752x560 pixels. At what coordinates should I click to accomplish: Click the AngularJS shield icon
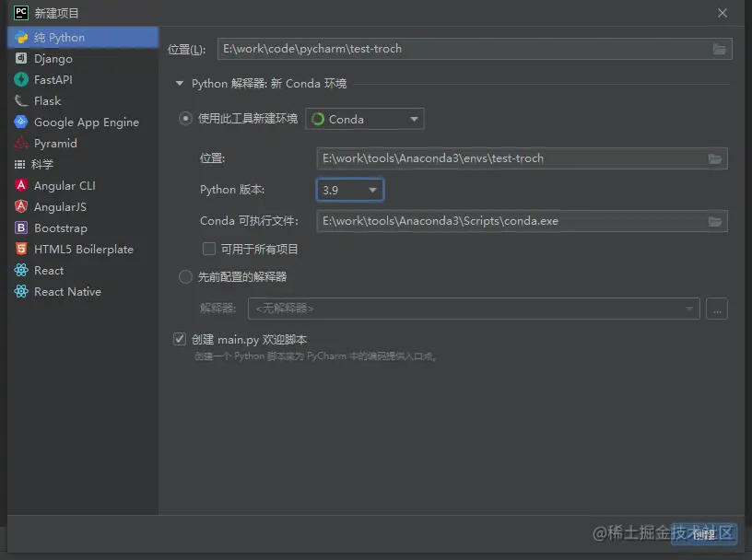21,206
